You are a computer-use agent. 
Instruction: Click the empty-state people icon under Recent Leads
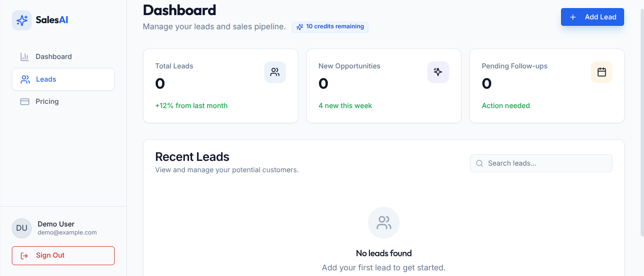click(x=384, y=222)
